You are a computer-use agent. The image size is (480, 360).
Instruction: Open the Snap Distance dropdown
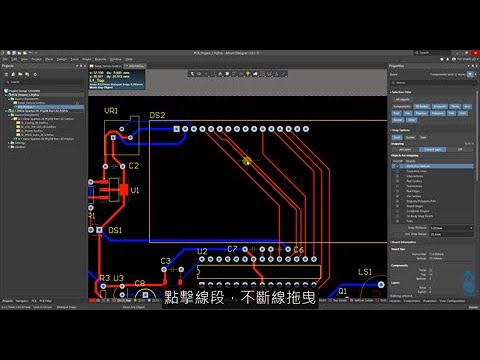[x=471, y=228]
